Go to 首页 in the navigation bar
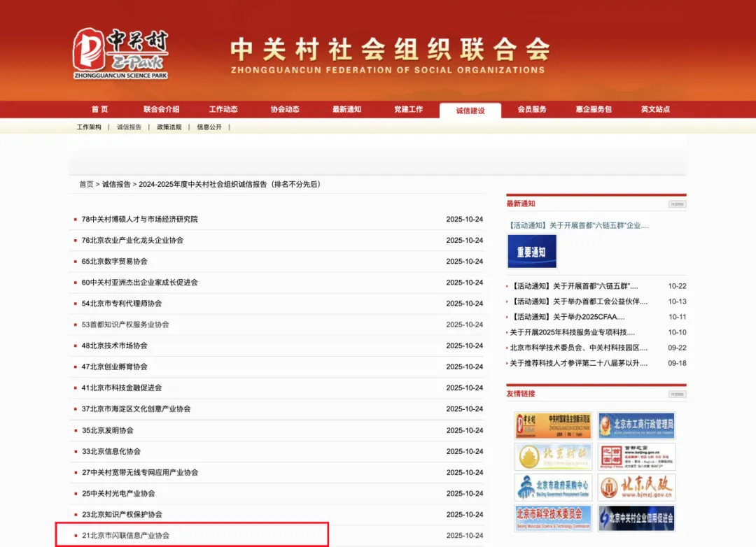This screenshot has width=756, height=547. pos(99,109)
